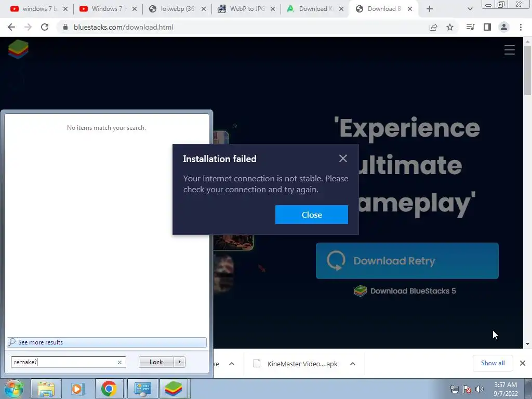
Task: Open the Download BlueStacks 5 link
Action: [405, 291]
